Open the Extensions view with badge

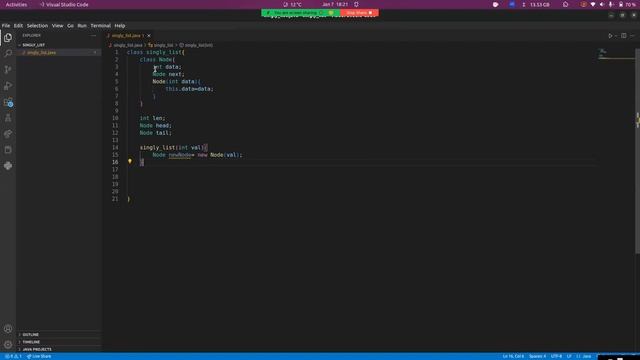pyautogui.click(x=8, y=102)
